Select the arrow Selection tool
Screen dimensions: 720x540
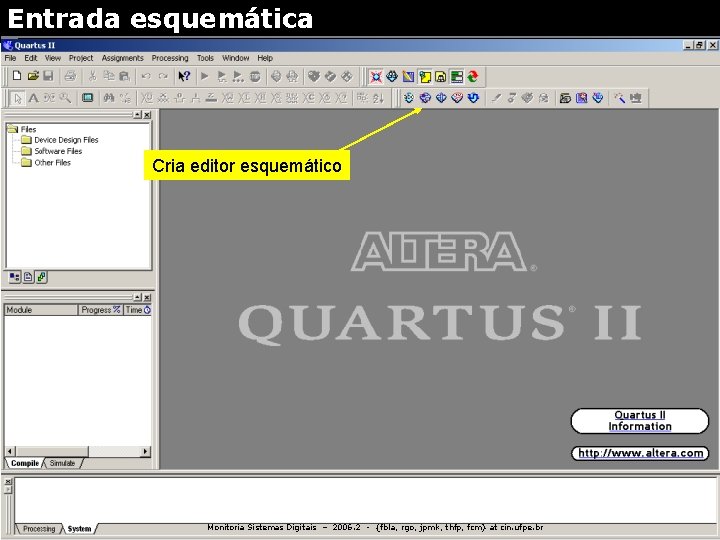[17, 98]
